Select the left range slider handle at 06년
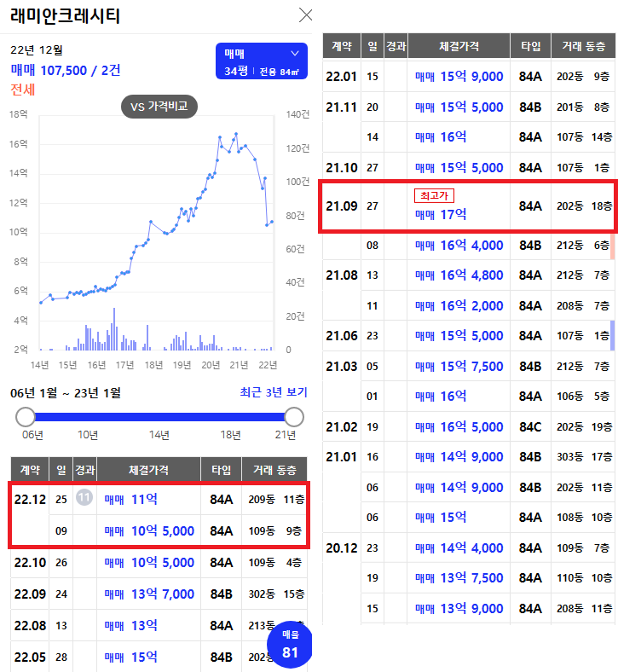618x672 pixels. pos(26,416)
